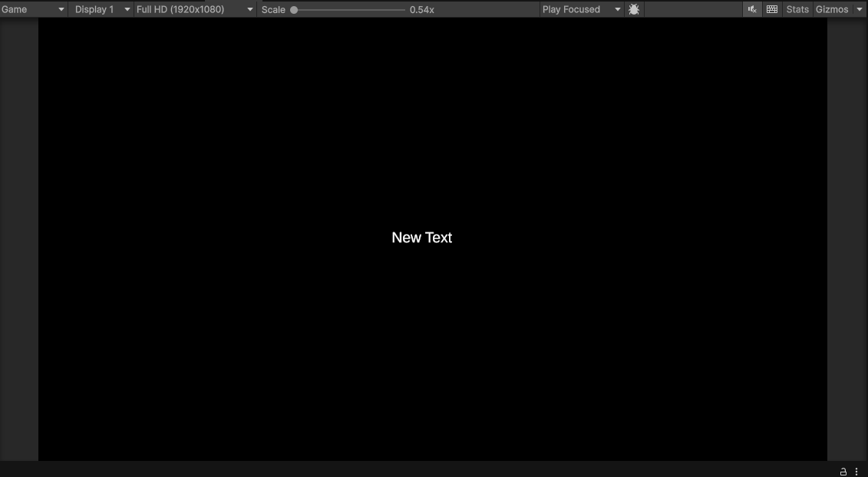This screenshot has height=477, width=868.
Task: Click the New Text label in game view
Action: pos(422,238)
